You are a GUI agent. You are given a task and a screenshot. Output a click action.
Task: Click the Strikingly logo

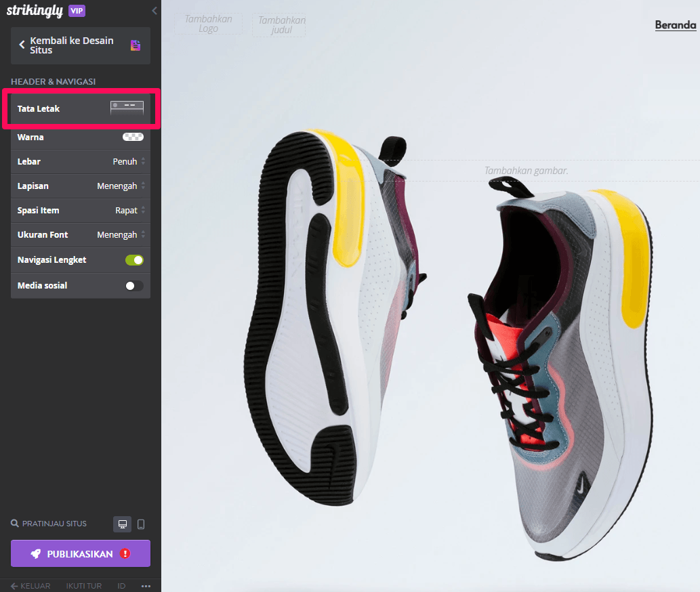35,11
